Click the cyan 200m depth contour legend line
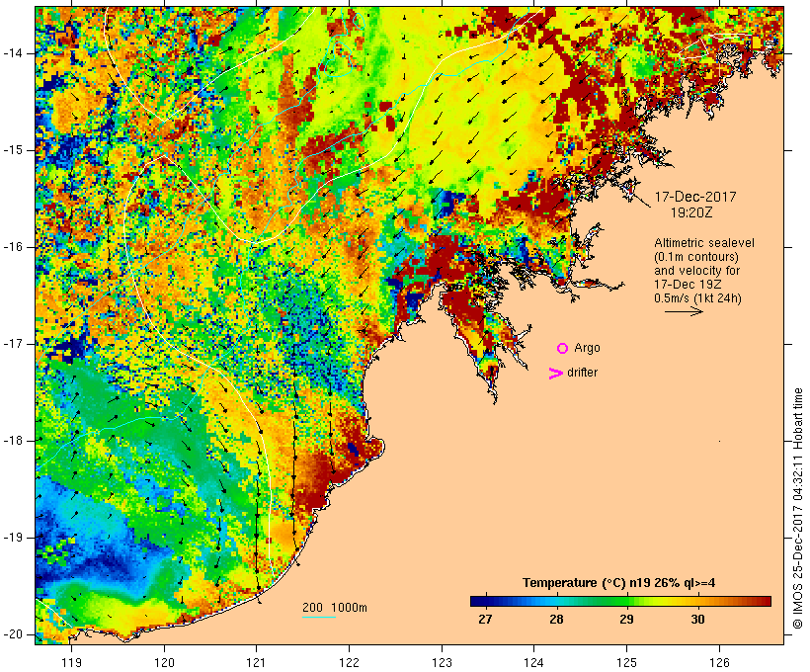This screenshot has height=672, width=810. coord(319,618)
